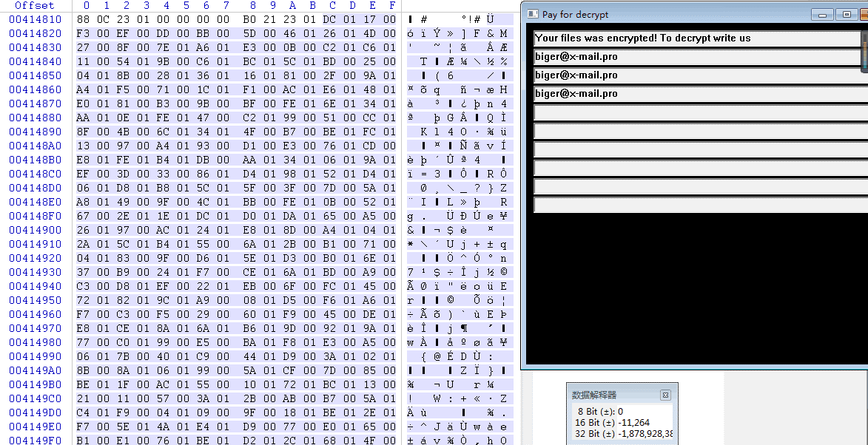Click the 'Your files was encrypted!' message field

tap(699, 38)
